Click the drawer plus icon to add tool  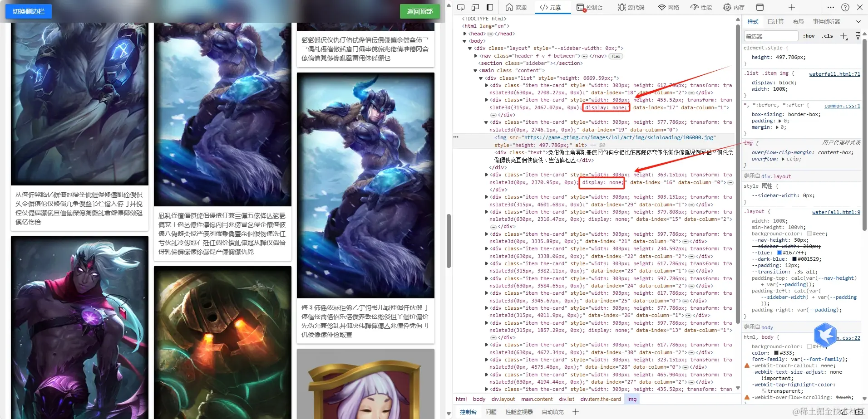tap(575, 412)
